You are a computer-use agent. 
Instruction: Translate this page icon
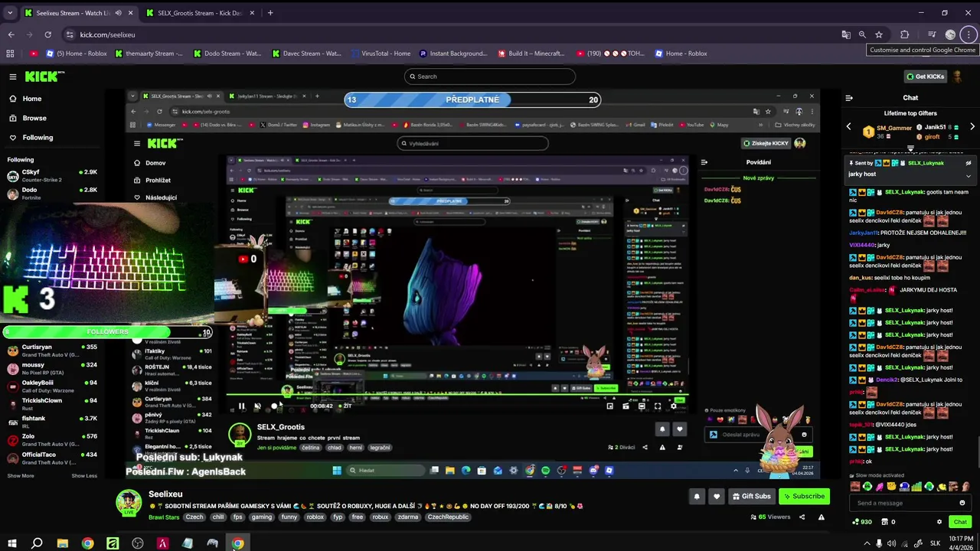point(845,34)
